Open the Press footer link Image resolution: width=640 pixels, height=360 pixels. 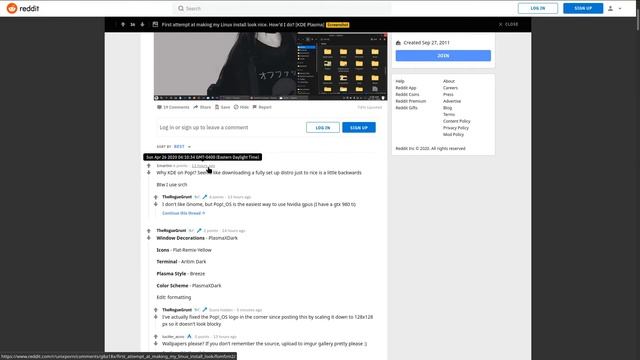448,94
